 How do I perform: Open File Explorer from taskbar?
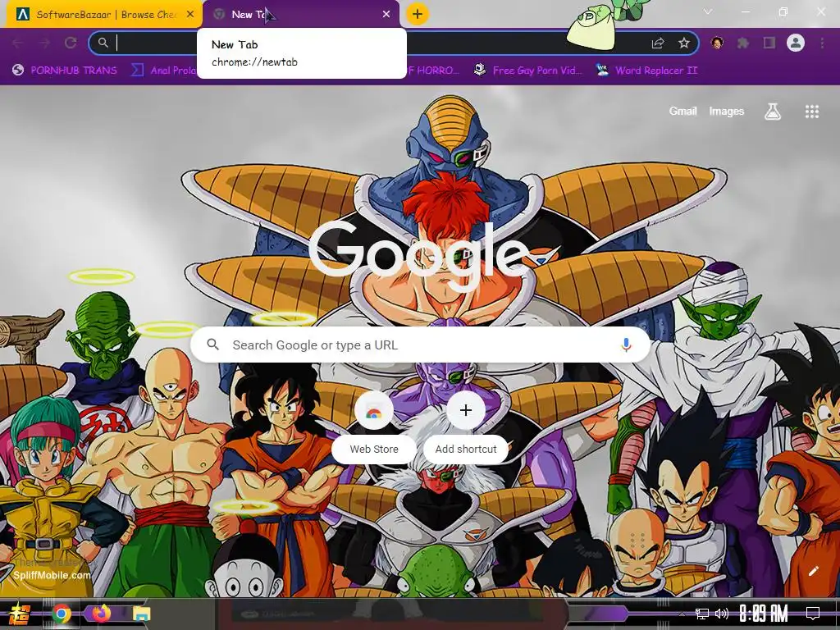141,614
